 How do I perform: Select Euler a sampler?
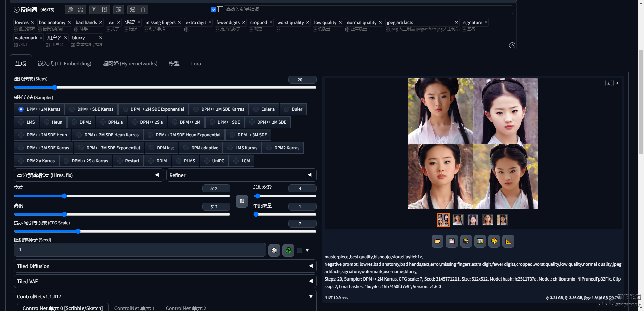tap(264, 109)
